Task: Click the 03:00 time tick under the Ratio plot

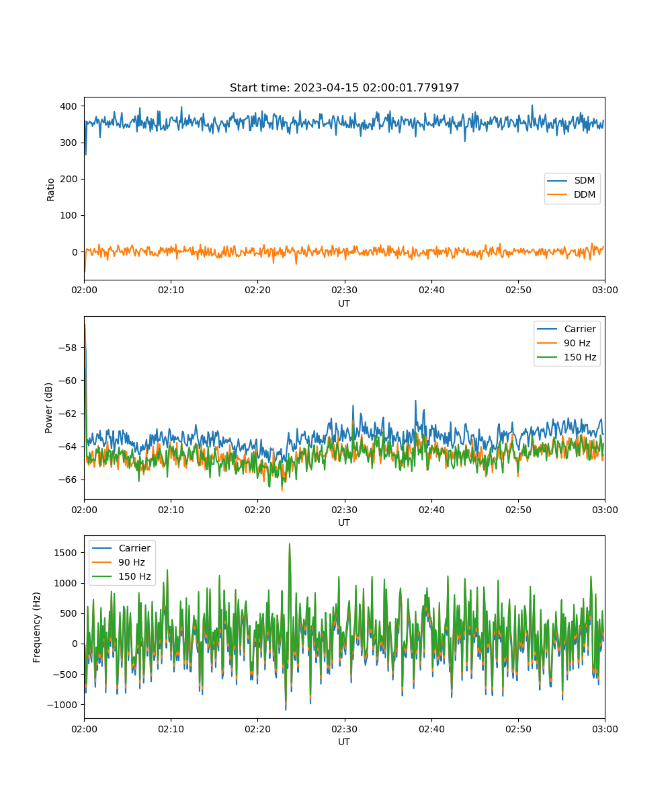Action: pyautogui.click(x=605, y=290)
